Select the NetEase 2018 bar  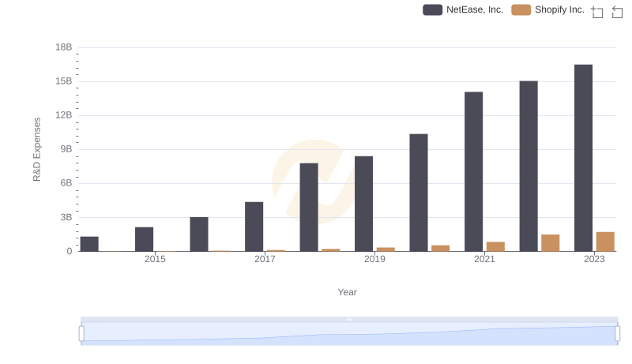coord(309,207)
